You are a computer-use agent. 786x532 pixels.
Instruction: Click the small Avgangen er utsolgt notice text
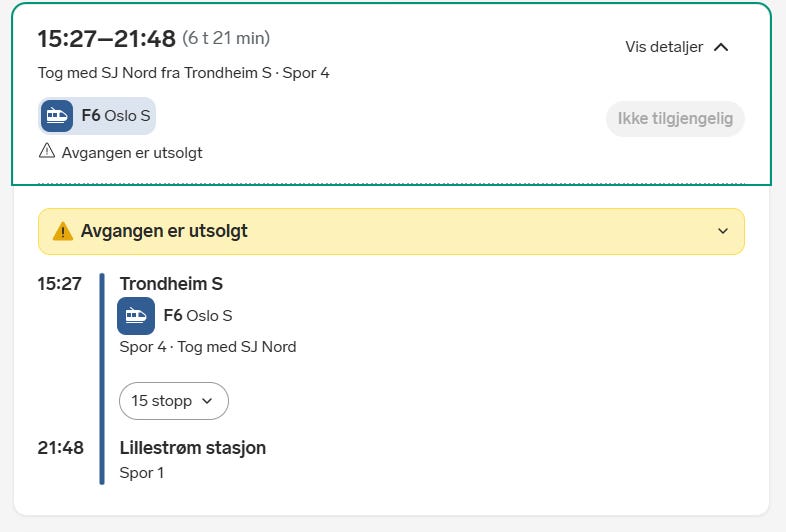pyautogui.click(x=132, y=153)
